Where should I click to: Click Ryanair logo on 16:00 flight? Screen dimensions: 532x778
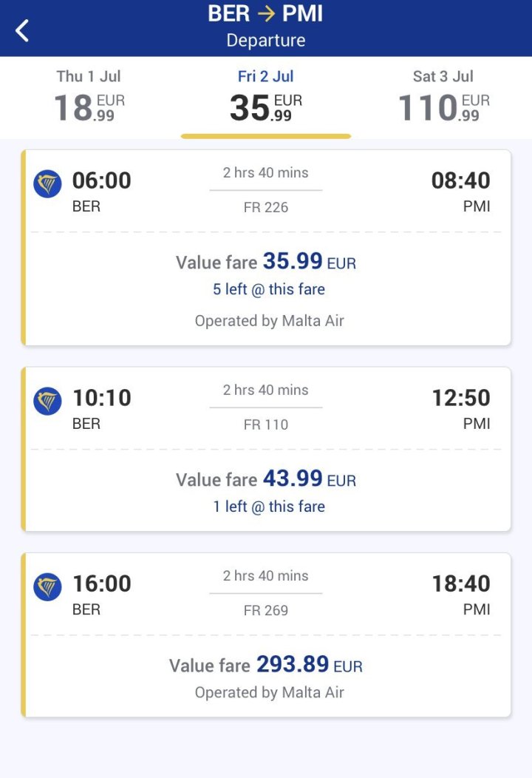pyautogui.click(x=47, y=586)
